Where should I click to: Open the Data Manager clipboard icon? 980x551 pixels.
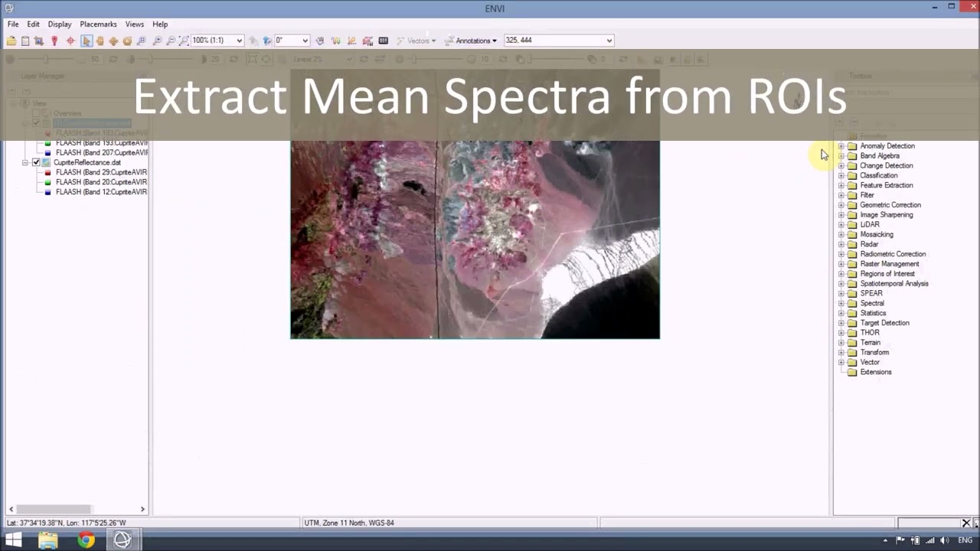(25, 41)
